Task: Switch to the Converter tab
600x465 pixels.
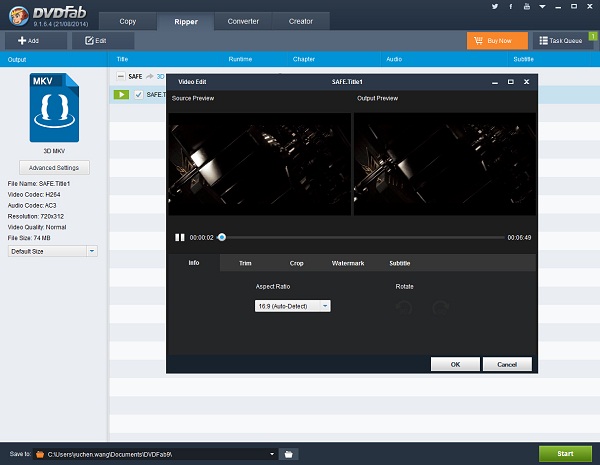Action: [243, 21]
